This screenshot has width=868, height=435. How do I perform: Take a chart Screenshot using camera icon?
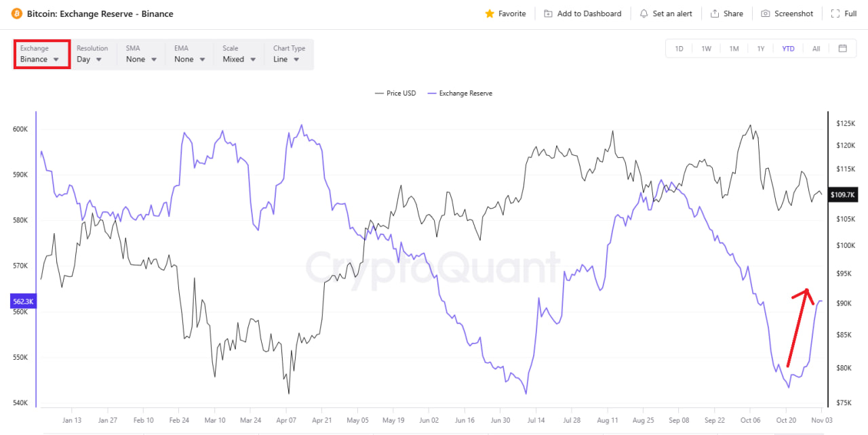click(766, 13)
